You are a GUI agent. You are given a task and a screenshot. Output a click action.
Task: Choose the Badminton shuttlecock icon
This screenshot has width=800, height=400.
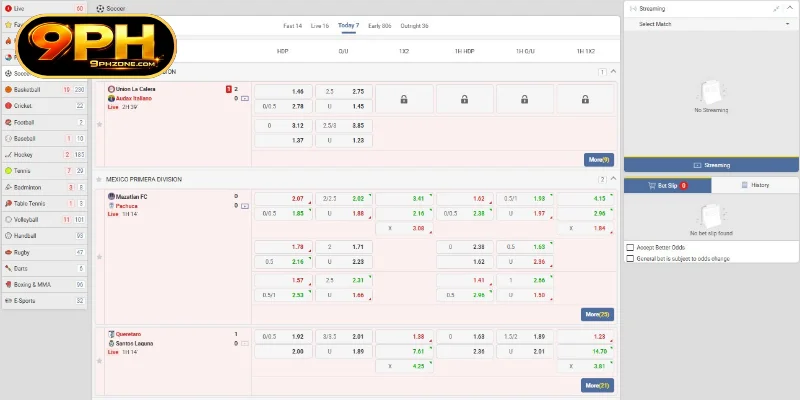pyautogui.click(x=8, y=187)
